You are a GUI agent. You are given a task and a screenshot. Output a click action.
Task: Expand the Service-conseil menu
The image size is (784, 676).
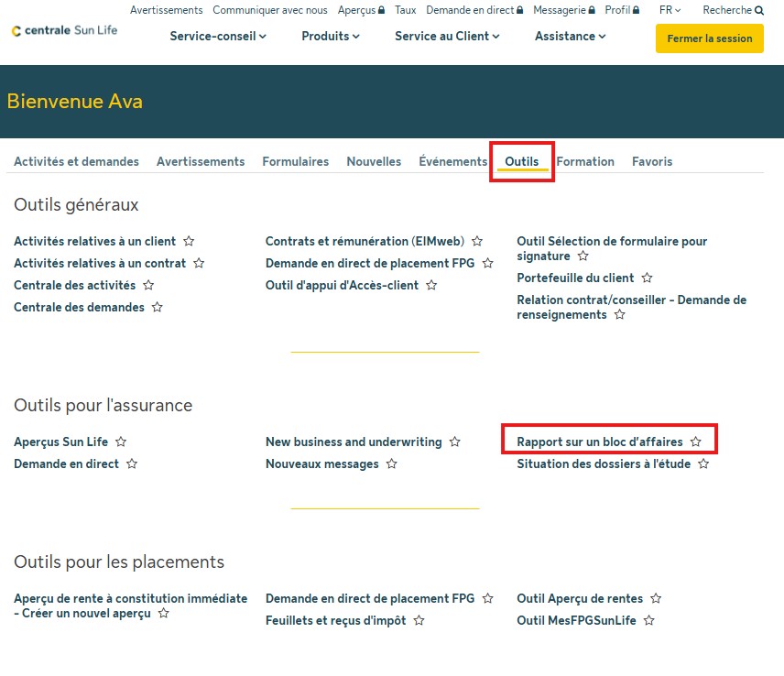point(218,37)
